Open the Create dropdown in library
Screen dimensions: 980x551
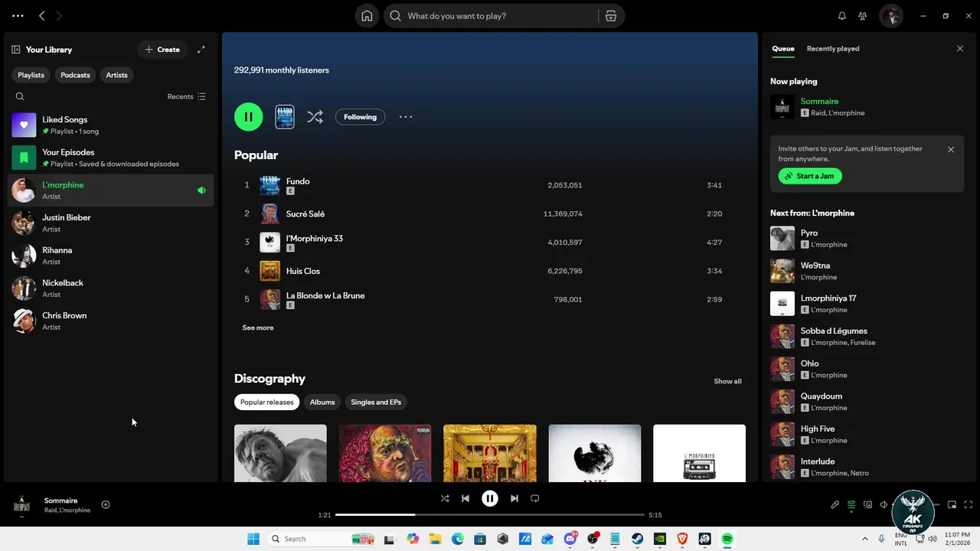(162, 50)
